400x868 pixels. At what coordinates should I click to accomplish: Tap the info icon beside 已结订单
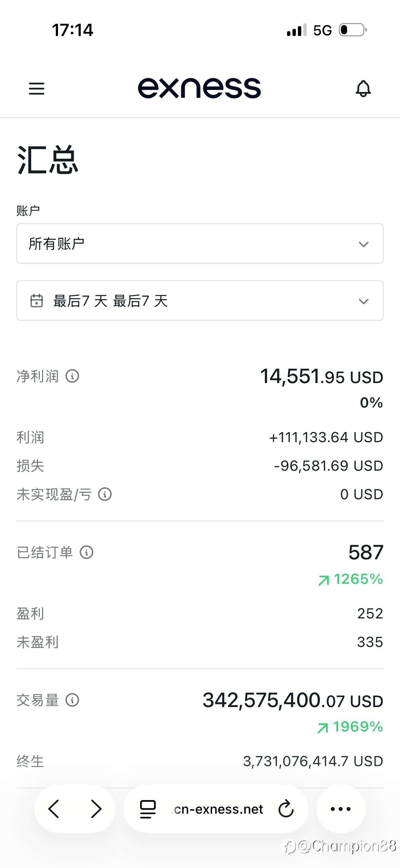[x=87, y=553]
